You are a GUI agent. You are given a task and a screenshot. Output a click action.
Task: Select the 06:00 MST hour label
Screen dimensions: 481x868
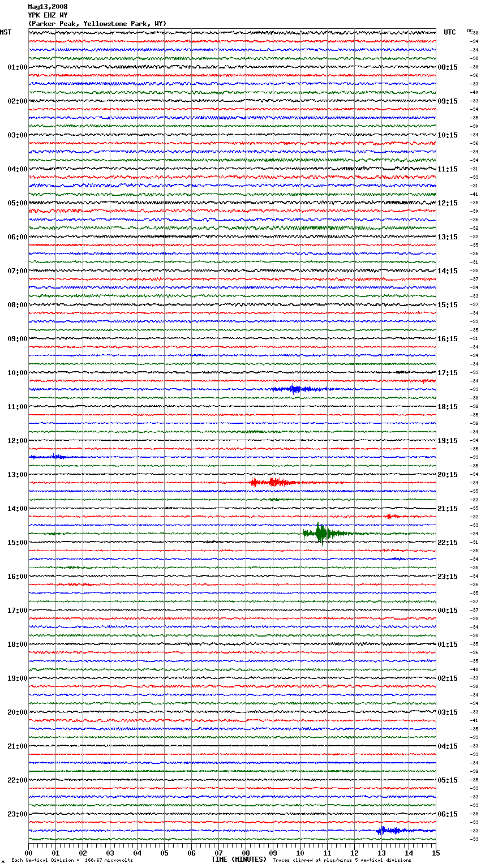pyautogui.click(x=18, y=237)
